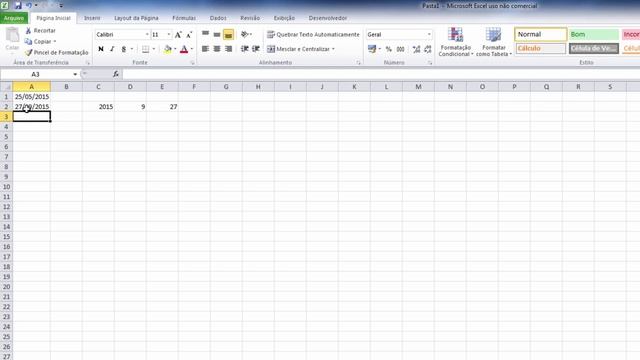Click the text orientation icon
This screenshot has width=640, height=360.
point(244,35)
